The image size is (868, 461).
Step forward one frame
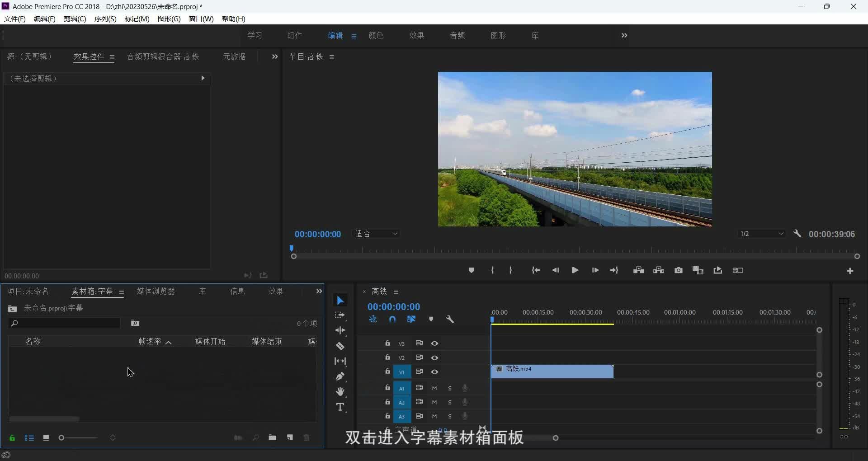pyautogui.click(x=595, y=270)
